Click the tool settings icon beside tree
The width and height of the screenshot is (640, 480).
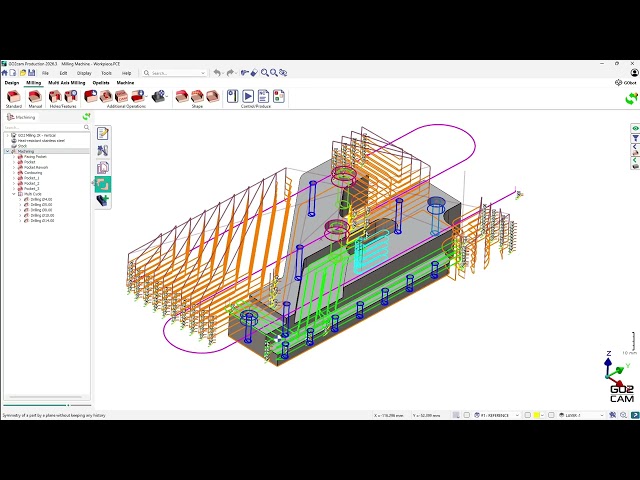click(x=102, y=151)
